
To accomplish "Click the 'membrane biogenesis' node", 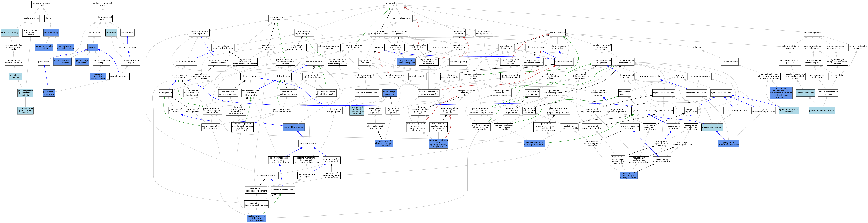I will coord(649,76).
